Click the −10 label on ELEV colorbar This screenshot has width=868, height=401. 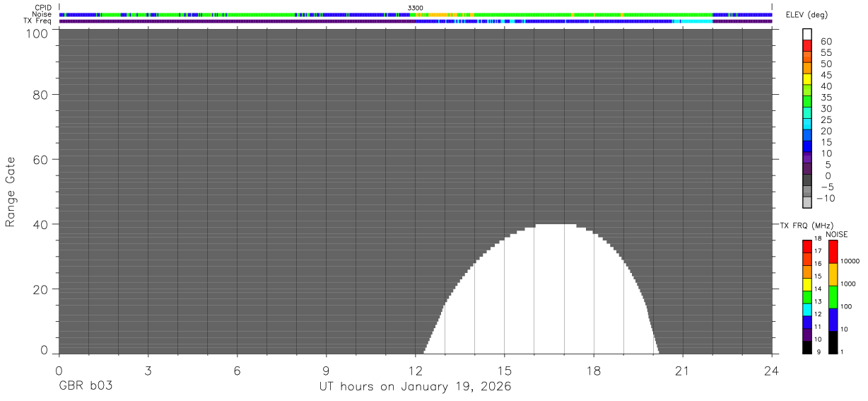point(824,198)
